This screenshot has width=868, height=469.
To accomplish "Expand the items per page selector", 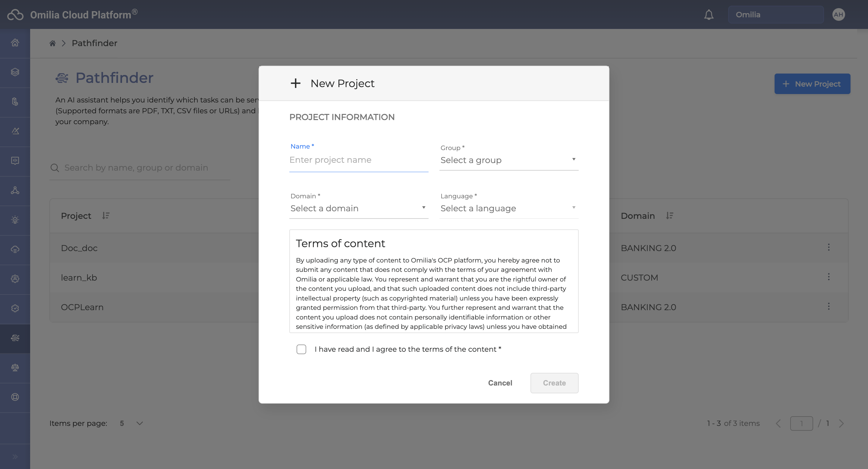I will (140, 423).
